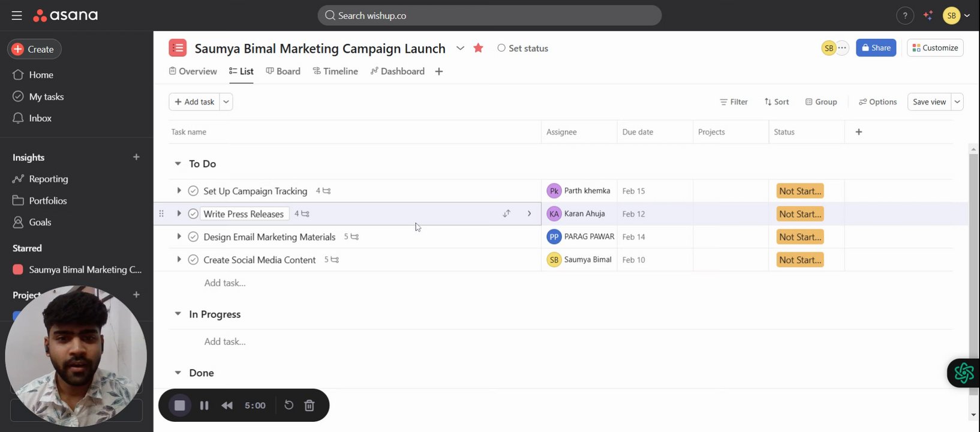Collapse the To Do section
This screenshot has width=980, height=432.
tap(178, 164)
